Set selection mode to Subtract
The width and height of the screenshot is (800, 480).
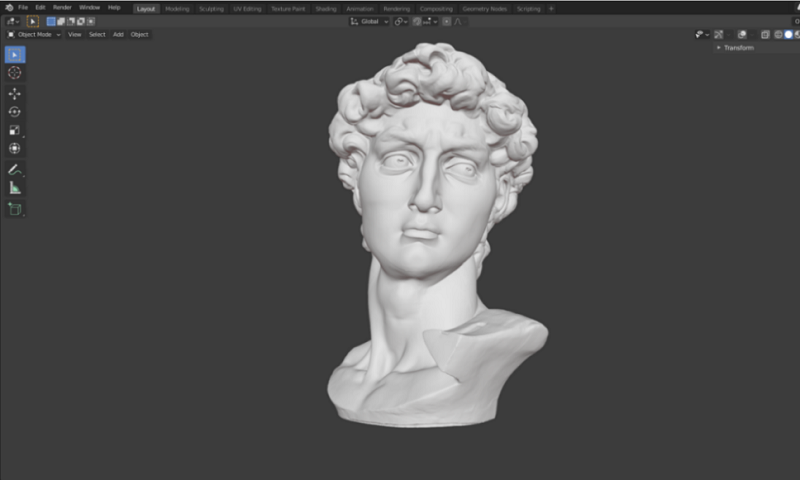71,21
